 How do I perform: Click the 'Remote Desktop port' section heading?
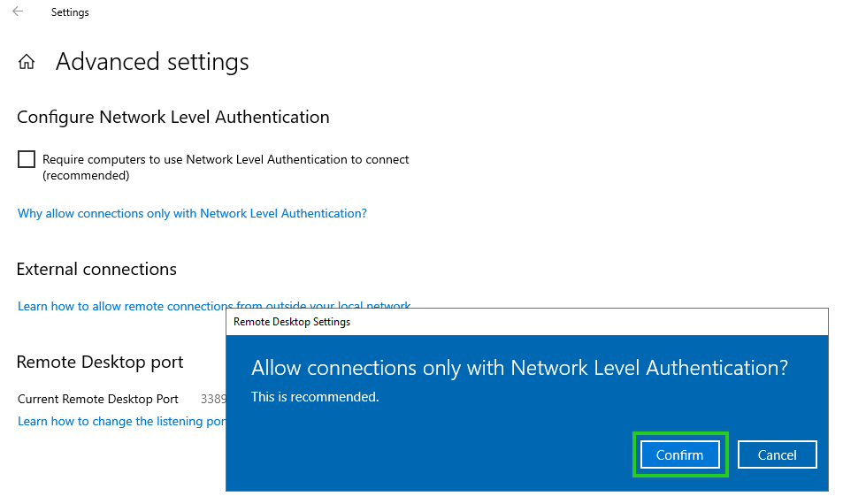point(100,362)
